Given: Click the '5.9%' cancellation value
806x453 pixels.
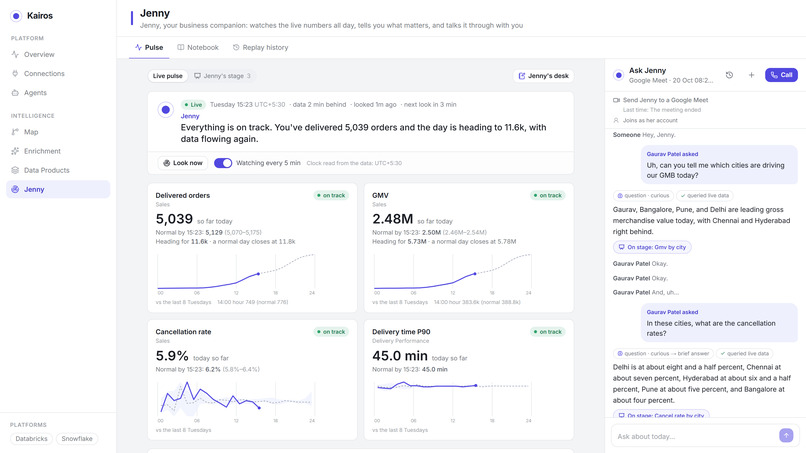Looking at the screenshot, I should pyautogui.click(x=172, y=356).
